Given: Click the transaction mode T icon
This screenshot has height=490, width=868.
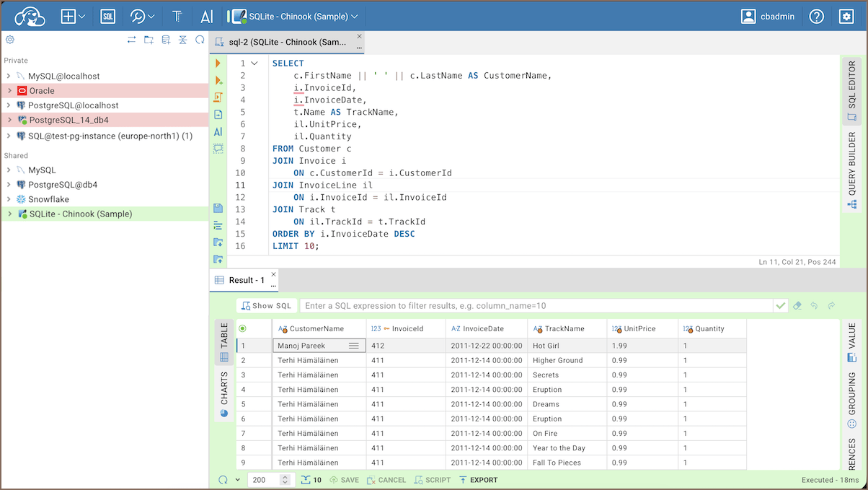Looking at the screenshot, I should [x=177, y=16].
